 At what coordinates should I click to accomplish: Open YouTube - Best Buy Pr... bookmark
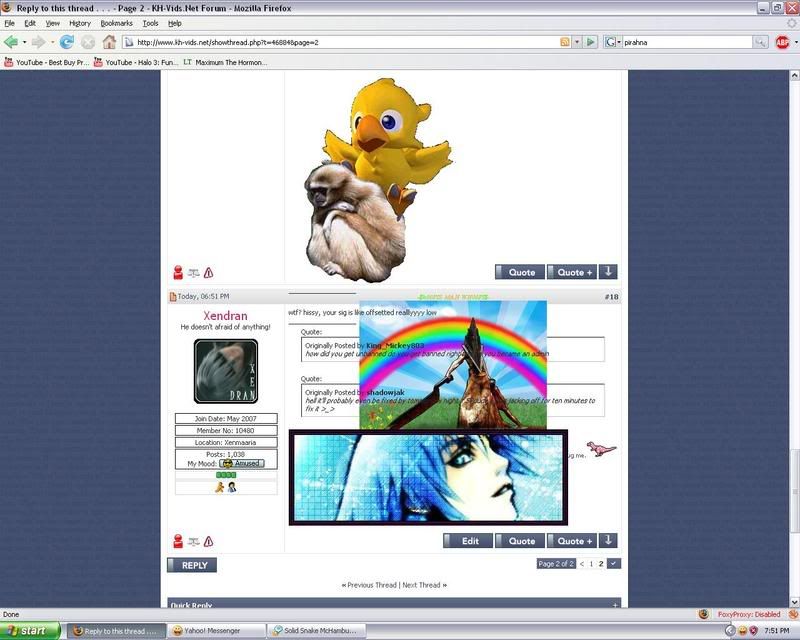[x=46, y=62]
